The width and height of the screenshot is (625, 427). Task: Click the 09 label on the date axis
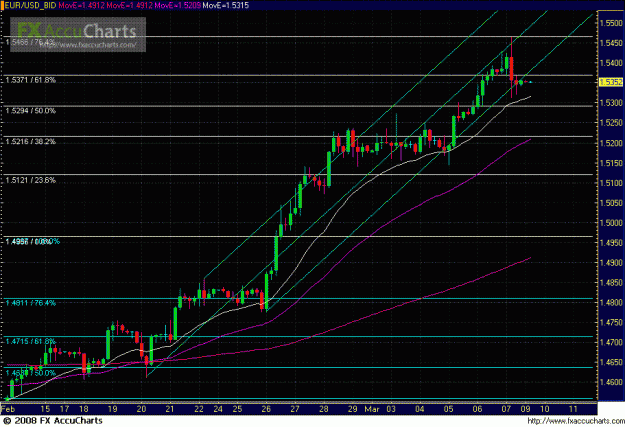(525, 409)
